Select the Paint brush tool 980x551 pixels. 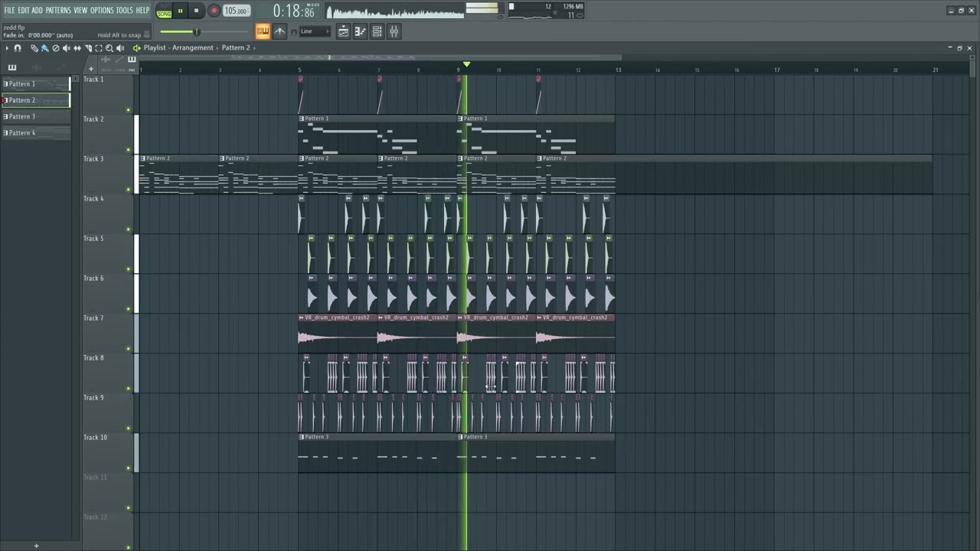pyautogui.click(x=44, y=48)
